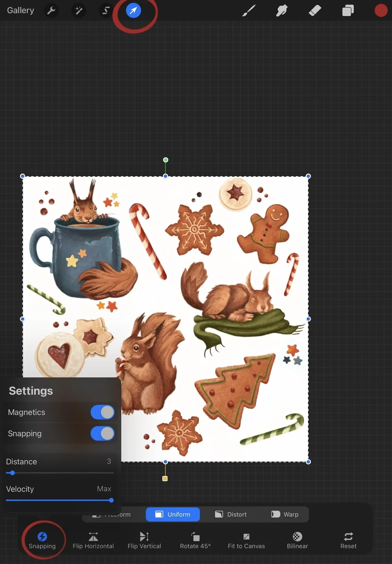
Task: Open the active color swatch
Action: (381, 11)
